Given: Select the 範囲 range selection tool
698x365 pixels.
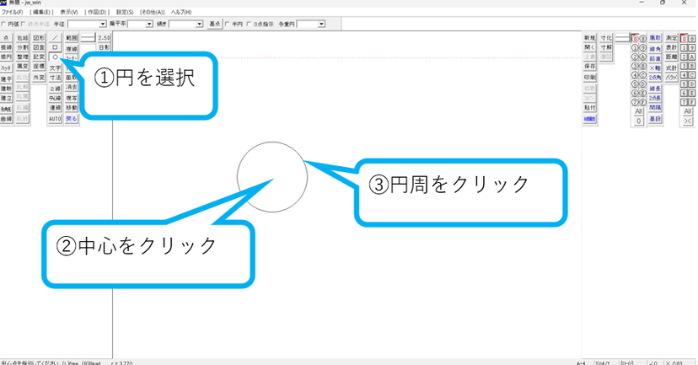Looking at the screenshot, I should [x=72, y=38].
